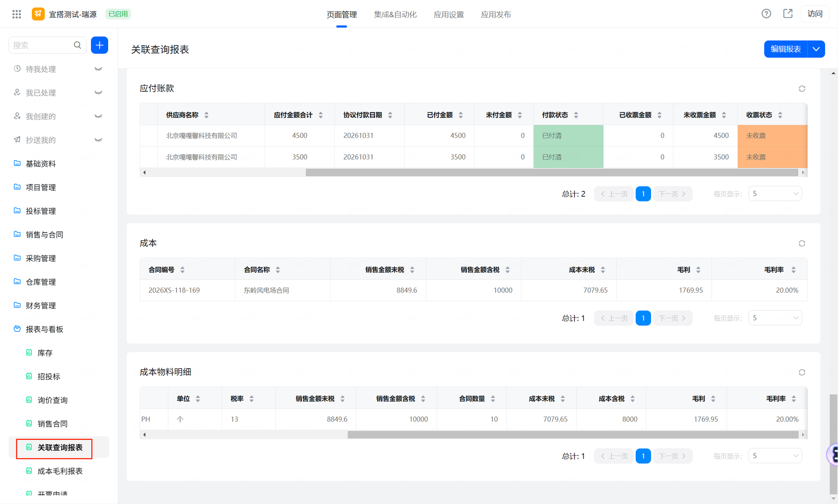This screenshot has width=838, height=504.
Task: Toggle visibility of 我已处理 menu
Action: 98,93
